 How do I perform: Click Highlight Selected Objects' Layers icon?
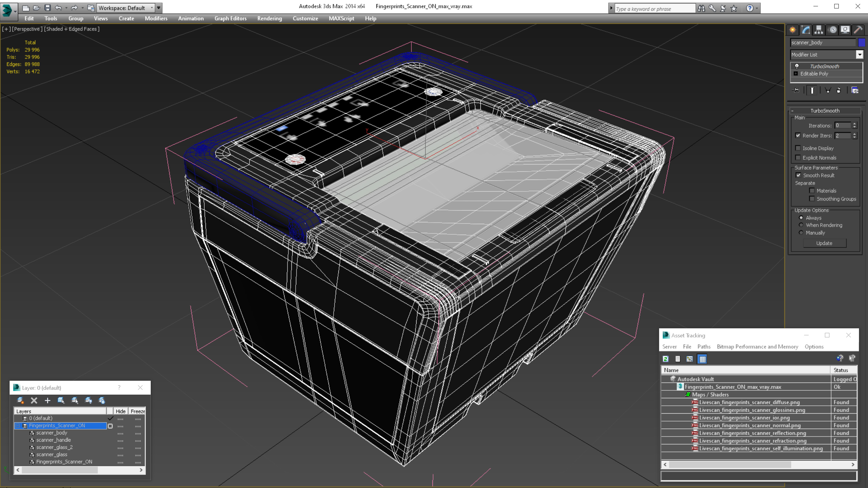pos(75,400)
